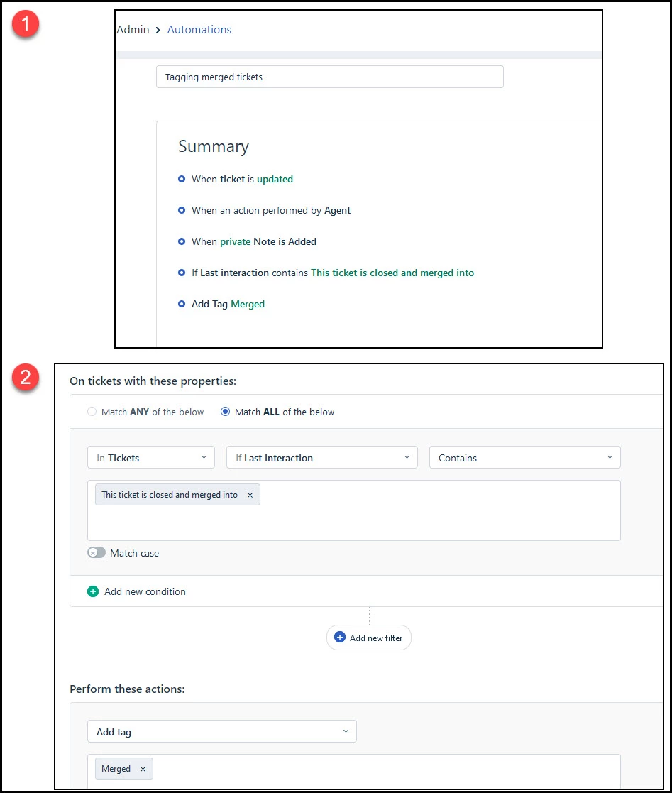Click the breadcrumb chevron after Admin
This screenshot has height=793, width=672.
pyautogui.click(x=158, y=31)
